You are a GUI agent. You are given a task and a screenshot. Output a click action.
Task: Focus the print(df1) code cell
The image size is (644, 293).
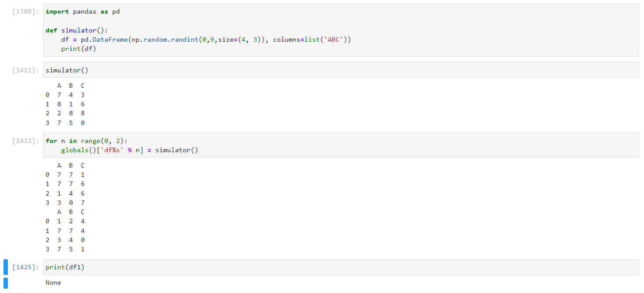[341, 267]
